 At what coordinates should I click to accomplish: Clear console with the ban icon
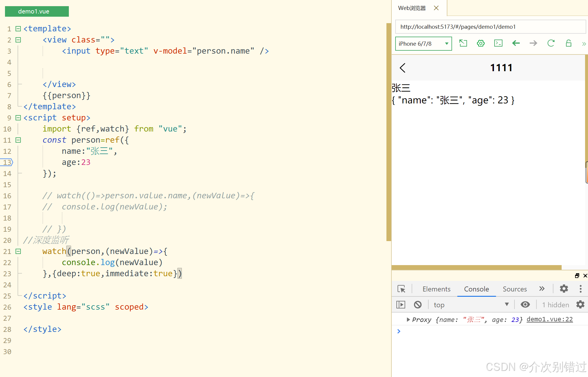418,305
